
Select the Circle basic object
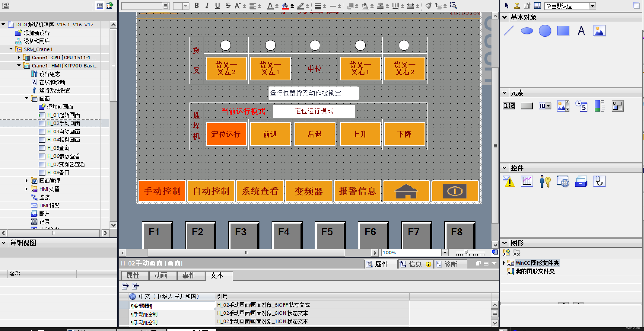pos(545,31)
